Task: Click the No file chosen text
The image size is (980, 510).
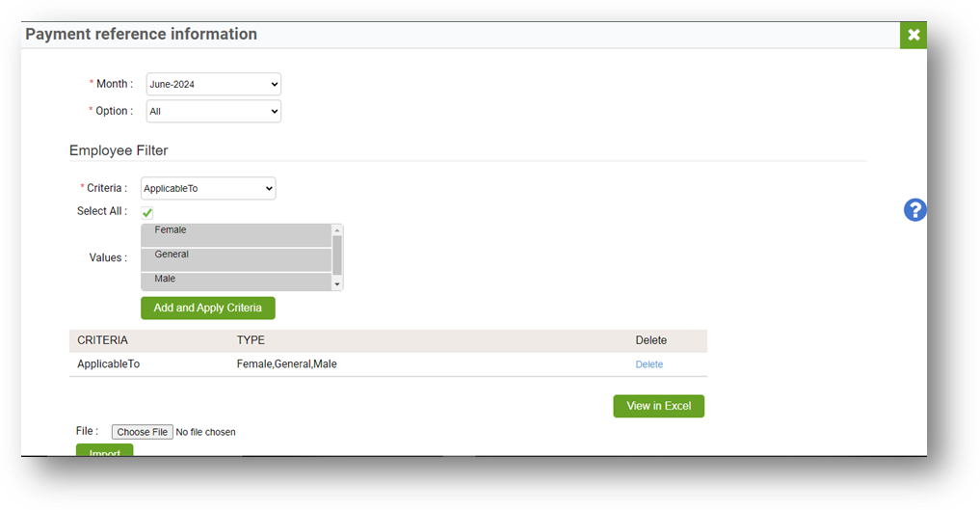Action: click(205, 432)
